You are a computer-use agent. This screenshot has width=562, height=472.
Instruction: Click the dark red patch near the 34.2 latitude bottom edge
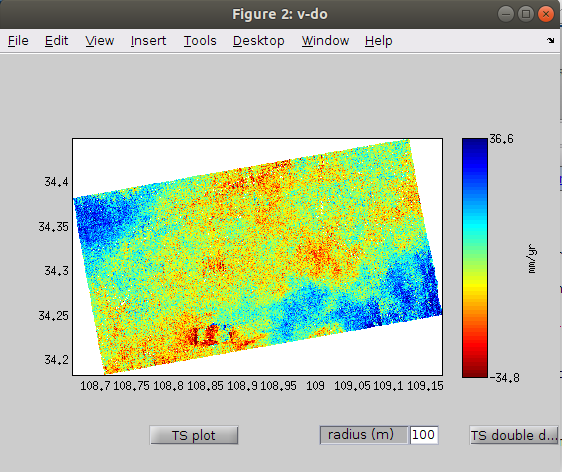pyautogui.click(x=201, y=337)
